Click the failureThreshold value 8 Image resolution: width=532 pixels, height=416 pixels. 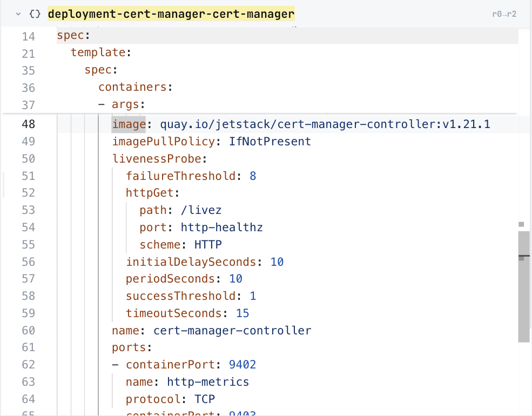(253, 176)
